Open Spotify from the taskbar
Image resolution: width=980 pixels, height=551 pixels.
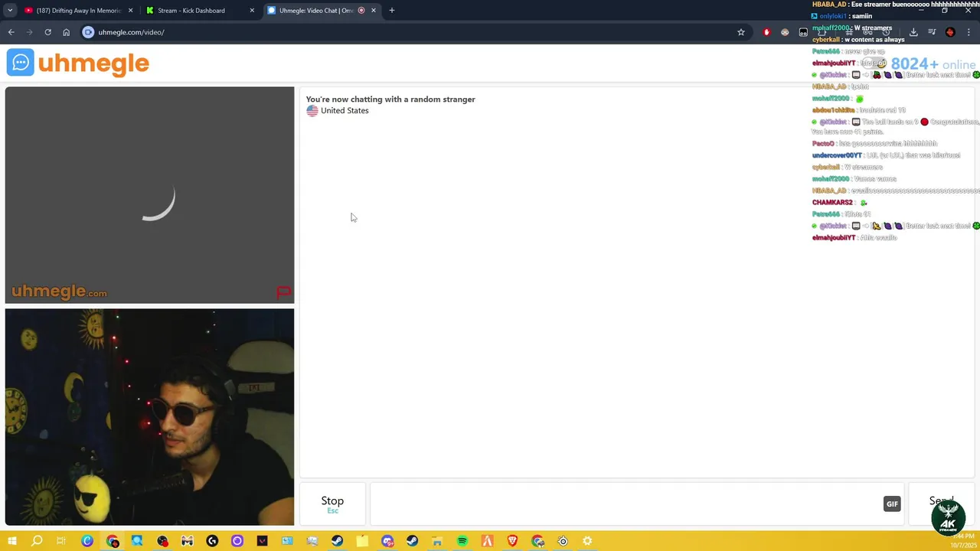pos(462,541)
